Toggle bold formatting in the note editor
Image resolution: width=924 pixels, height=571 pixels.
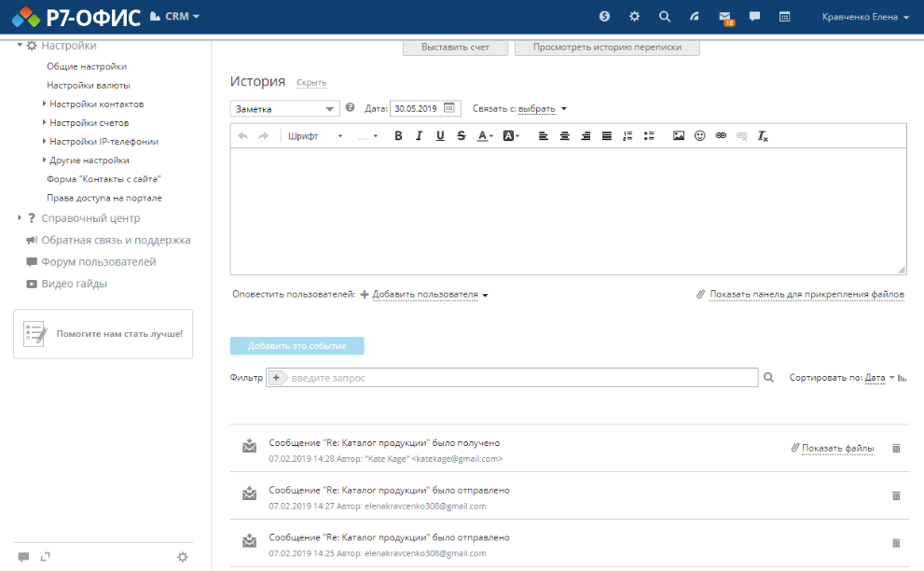(x=398, y=135)
